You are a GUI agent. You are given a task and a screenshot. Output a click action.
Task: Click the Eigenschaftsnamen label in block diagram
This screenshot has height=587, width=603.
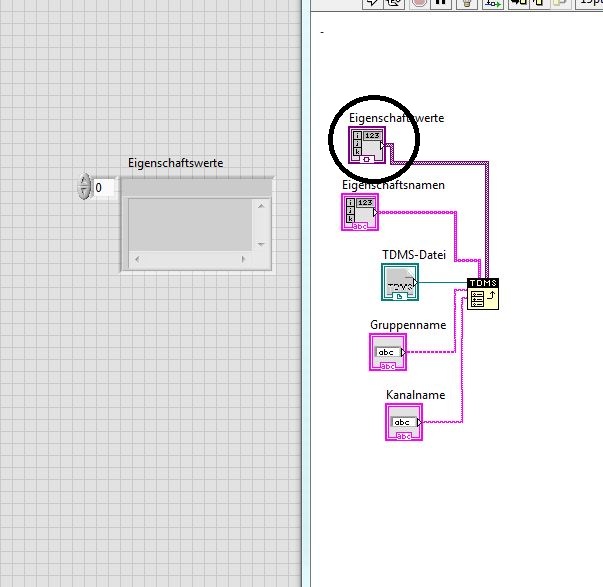pos(393,185)
